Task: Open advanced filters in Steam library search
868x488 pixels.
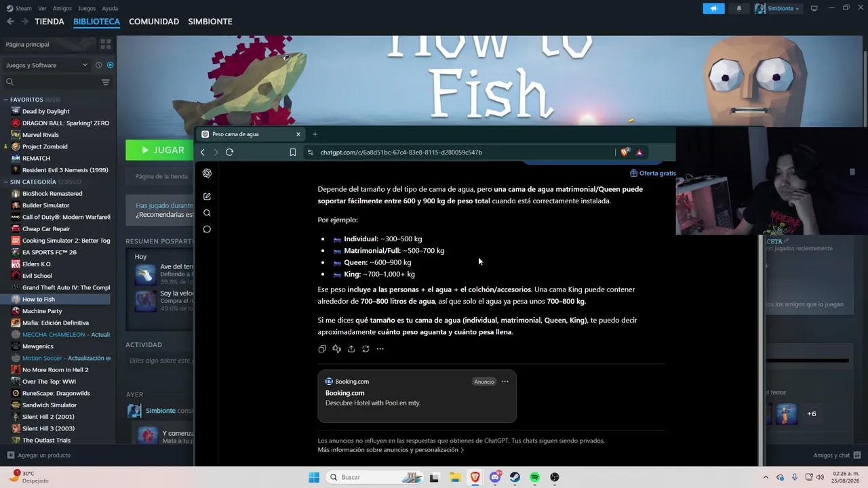Action: [x=105, y=82]
